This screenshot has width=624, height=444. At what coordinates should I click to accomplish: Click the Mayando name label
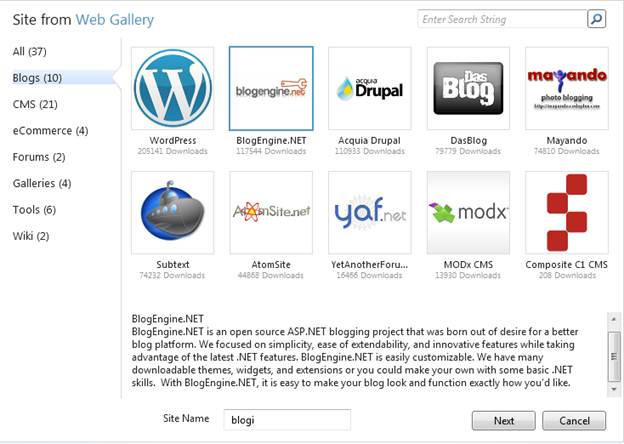(x=567, y=140)
